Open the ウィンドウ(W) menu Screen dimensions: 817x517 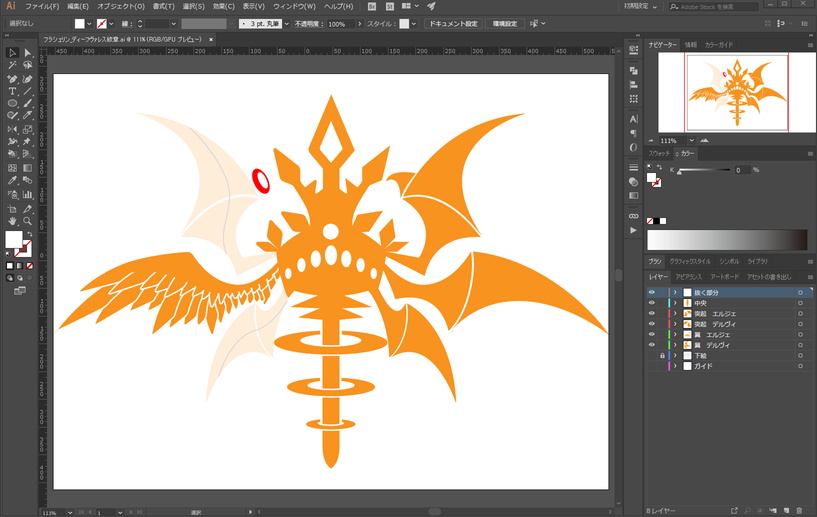294,6
